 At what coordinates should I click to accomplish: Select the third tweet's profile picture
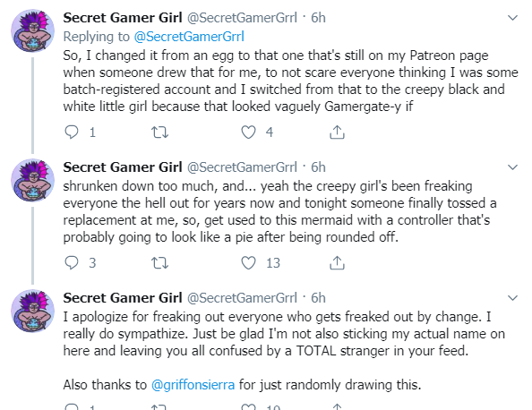32,311
